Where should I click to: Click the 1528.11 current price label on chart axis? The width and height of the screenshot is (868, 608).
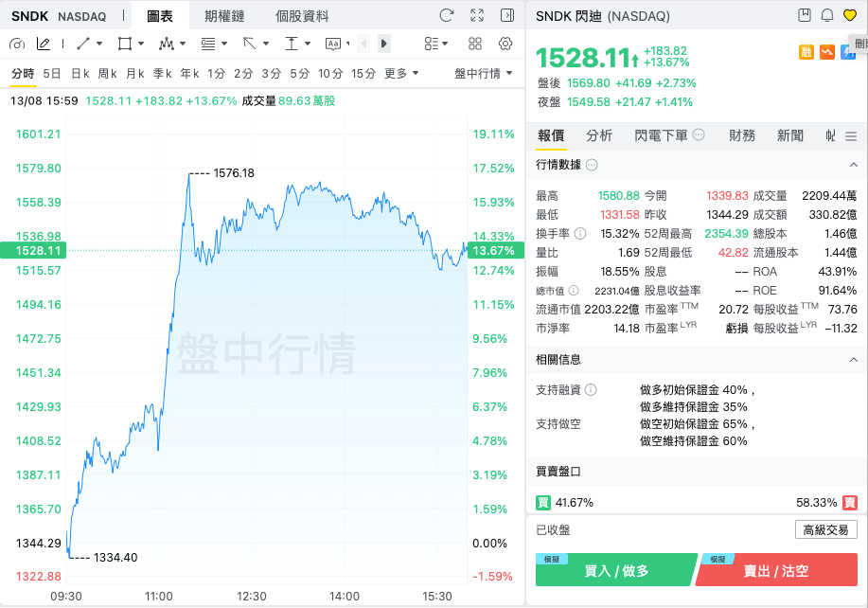[34, 250]
